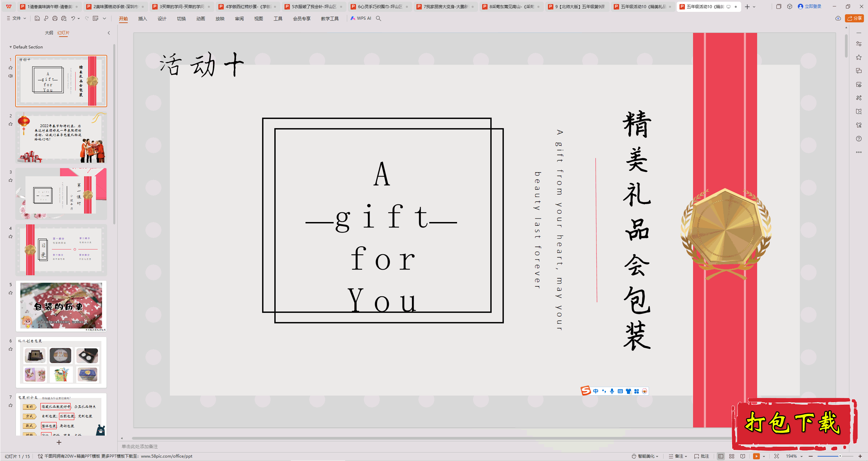This screenshot has height=461, width=868.
Task: Click Sogou soft keyboard icon
Action: [x=620, y=391]
